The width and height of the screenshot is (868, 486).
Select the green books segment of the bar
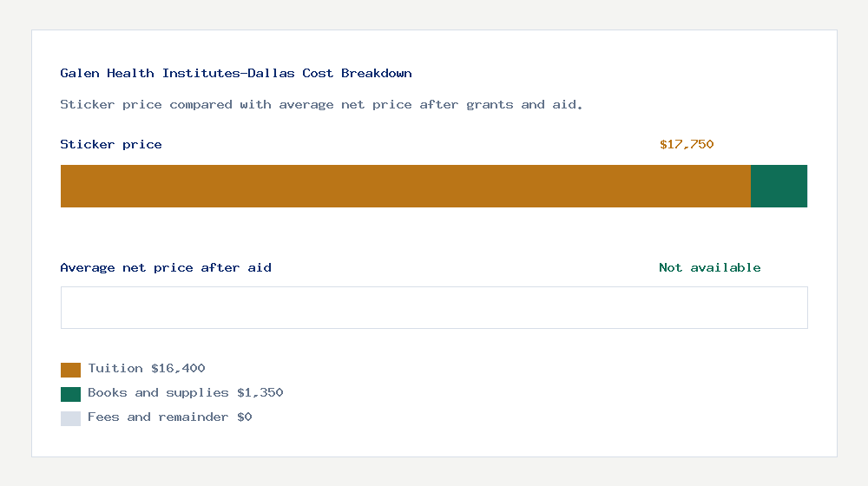point(779,186)
